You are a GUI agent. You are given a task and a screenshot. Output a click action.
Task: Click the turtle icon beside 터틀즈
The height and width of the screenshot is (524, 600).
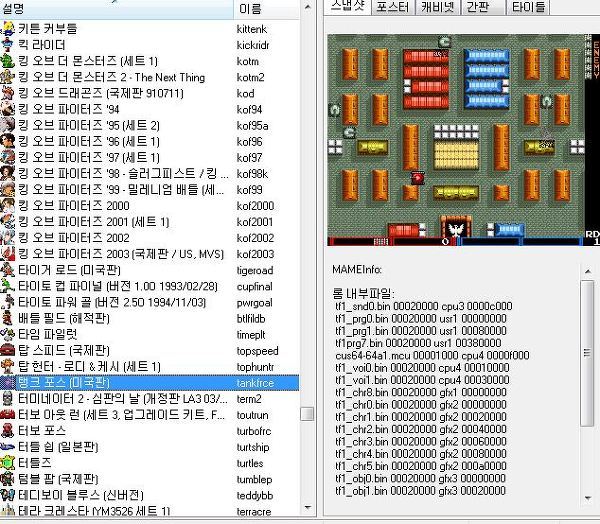(8, 463)
